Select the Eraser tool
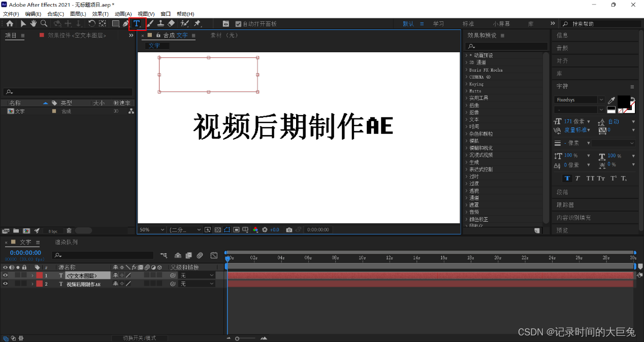Image resolution: width=644 pixels, height=342 pixels. [x=171, y=23]
